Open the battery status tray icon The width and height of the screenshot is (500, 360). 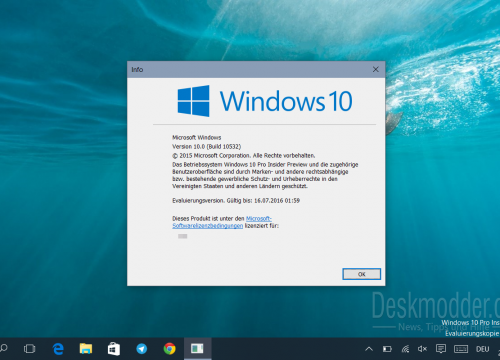(387, 349)
